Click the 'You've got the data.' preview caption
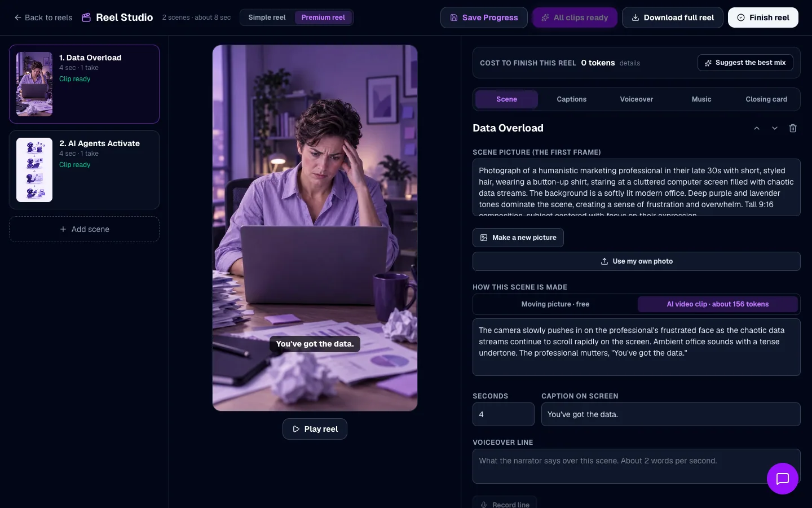The height and width of the screenshot is (508, 812). click(x=315, y=344)
